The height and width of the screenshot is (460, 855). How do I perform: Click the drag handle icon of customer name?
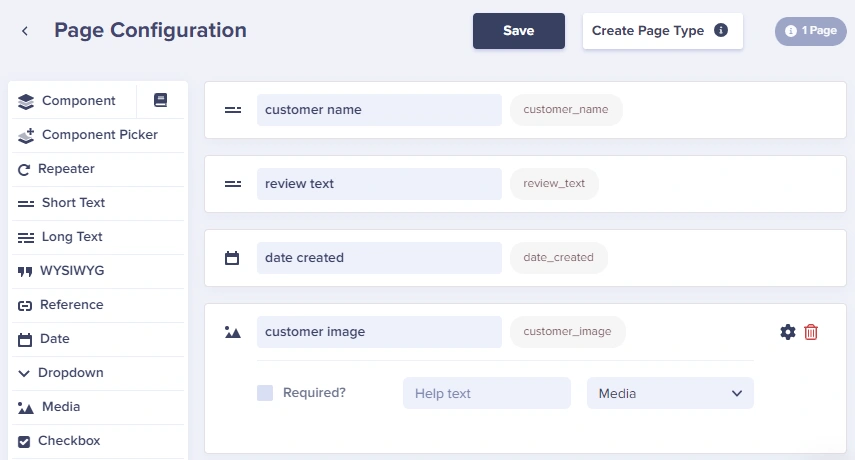[x=233, y=110]
